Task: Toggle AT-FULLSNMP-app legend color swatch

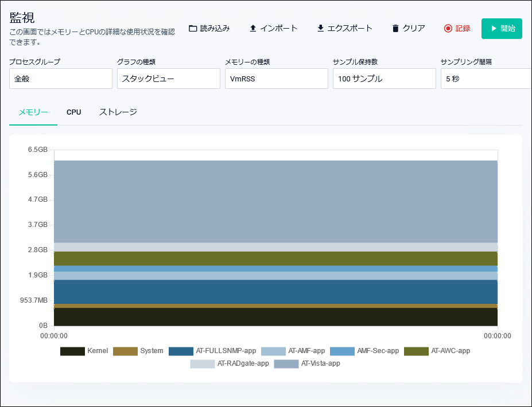Action: [x=181, y=351]
